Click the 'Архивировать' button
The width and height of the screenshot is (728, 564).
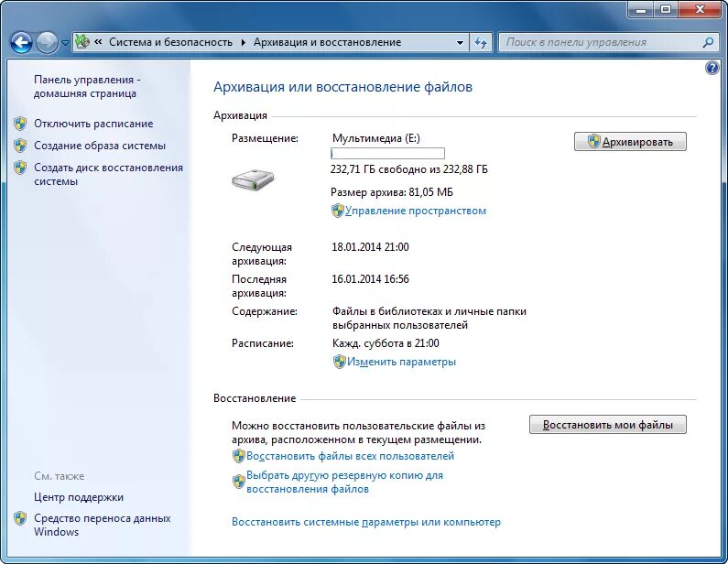pos(630,142)
